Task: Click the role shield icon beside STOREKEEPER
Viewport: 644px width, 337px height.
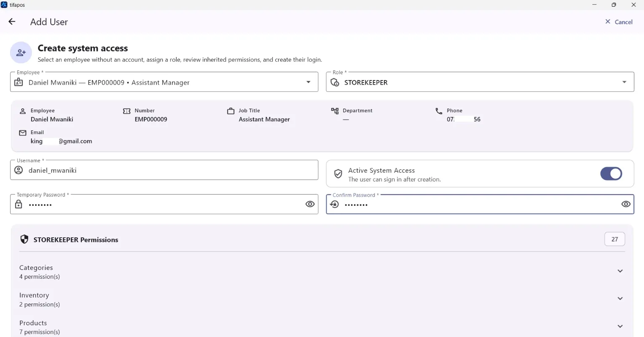Action: click(335, 82)
